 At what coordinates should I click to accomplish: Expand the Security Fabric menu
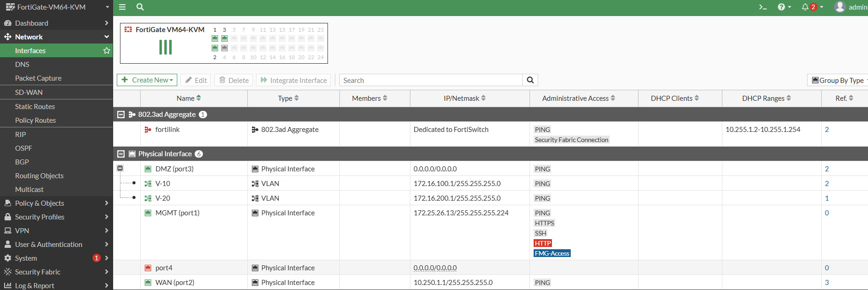pyautogui.click(x=56, y=272)
